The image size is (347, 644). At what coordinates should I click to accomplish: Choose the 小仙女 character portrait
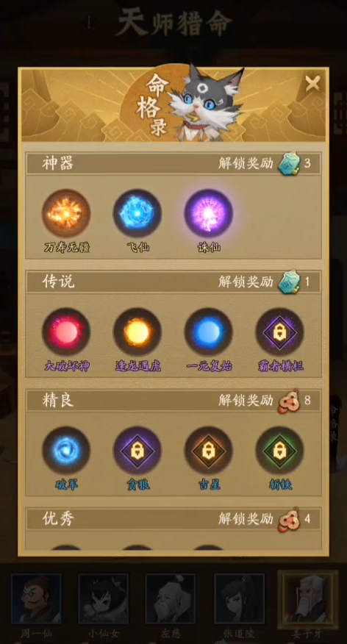tap(103, 599)
